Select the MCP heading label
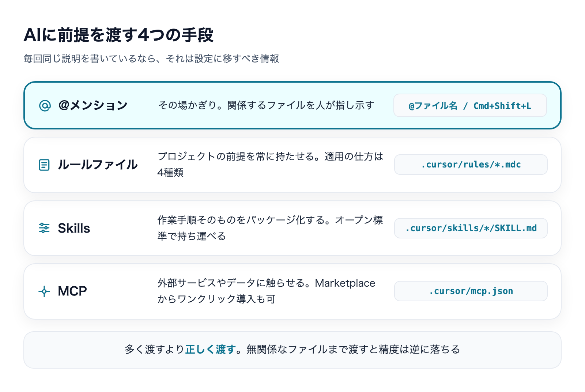 pos(72,291)
